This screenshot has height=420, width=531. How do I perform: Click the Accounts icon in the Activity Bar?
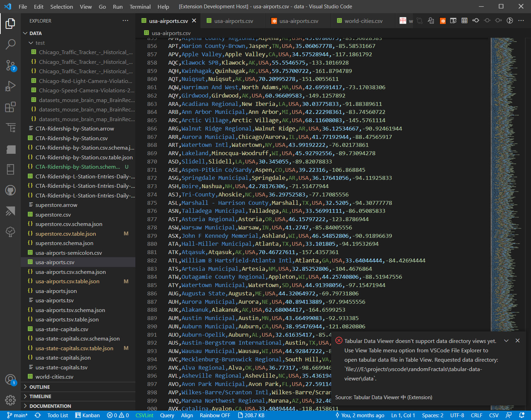point(10,380)
